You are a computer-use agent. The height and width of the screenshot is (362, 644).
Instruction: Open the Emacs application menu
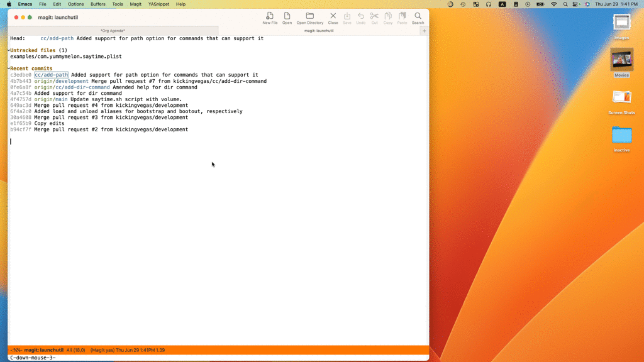click(x=25, y=4)
